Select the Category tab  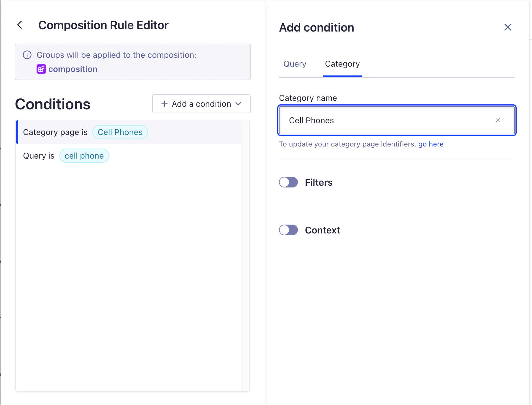coord(342,64)
